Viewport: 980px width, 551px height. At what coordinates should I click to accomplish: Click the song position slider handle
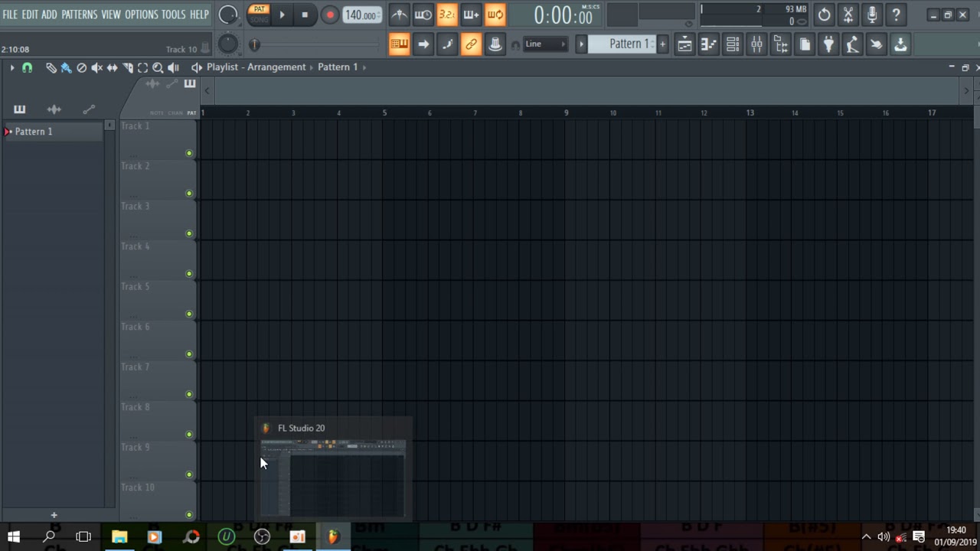pos(254,45)
